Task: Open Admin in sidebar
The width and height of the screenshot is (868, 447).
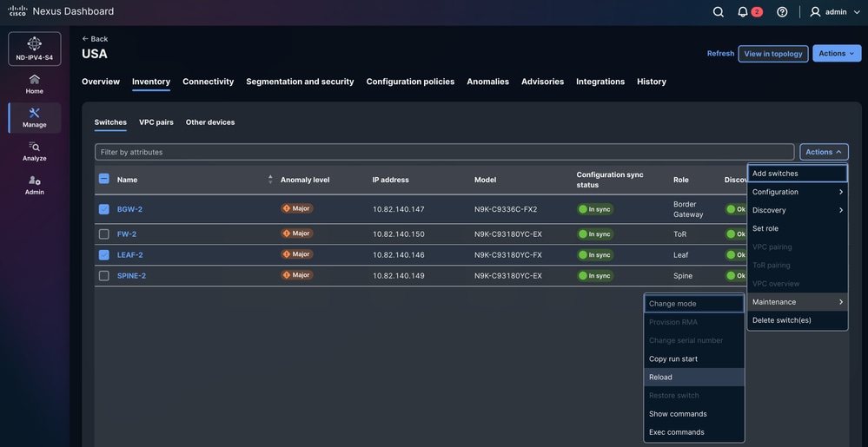Action: click(35, 186)
